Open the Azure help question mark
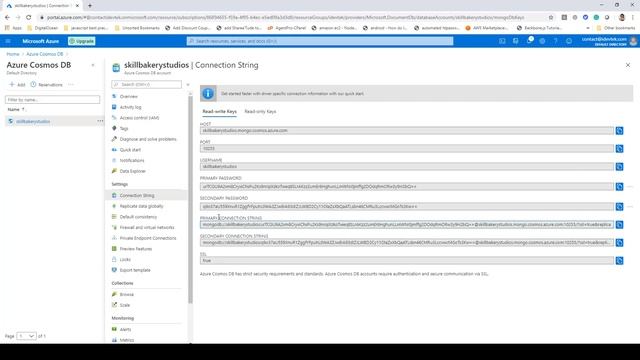Viewport: 640px width, 360px height. 556,41
